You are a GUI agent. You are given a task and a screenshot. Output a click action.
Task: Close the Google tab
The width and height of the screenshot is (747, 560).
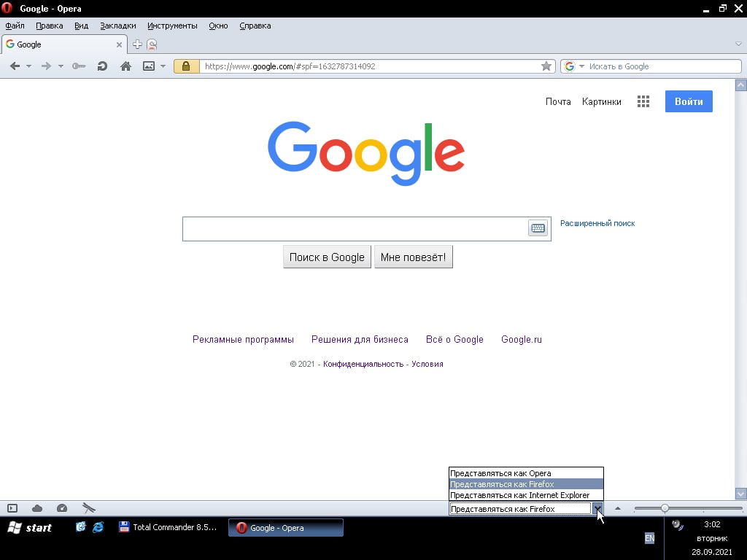point(119,44)
